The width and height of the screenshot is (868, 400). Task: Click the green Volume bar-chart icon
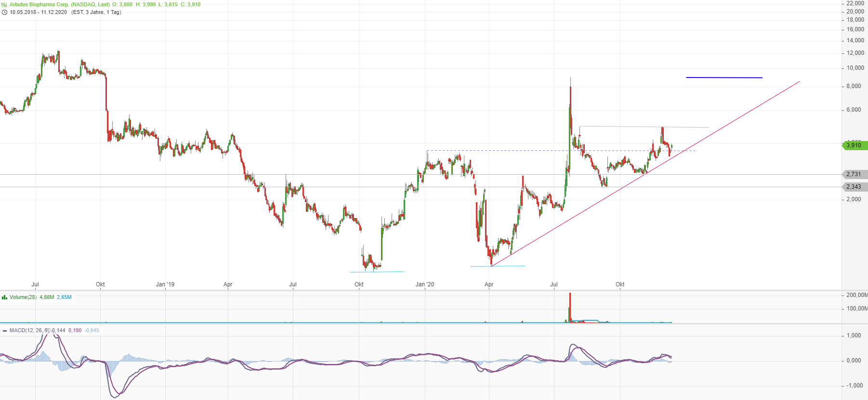[4, 297]
